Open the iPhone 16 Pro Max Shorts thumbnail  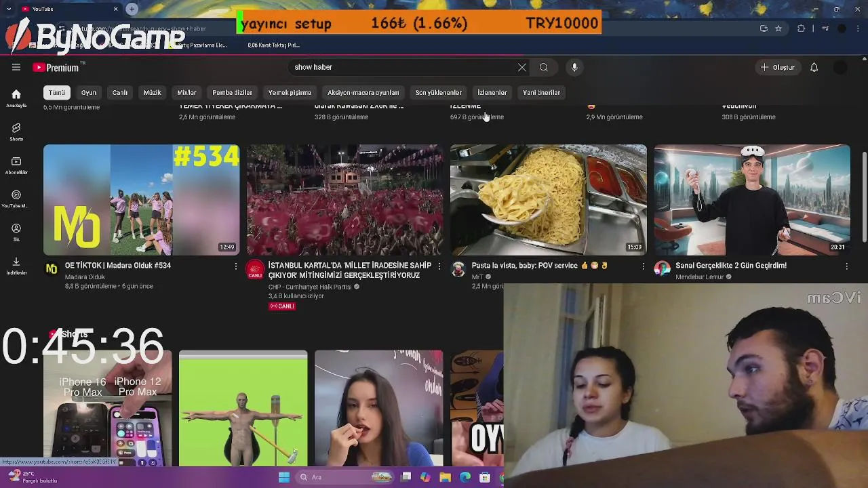[107, 409]
